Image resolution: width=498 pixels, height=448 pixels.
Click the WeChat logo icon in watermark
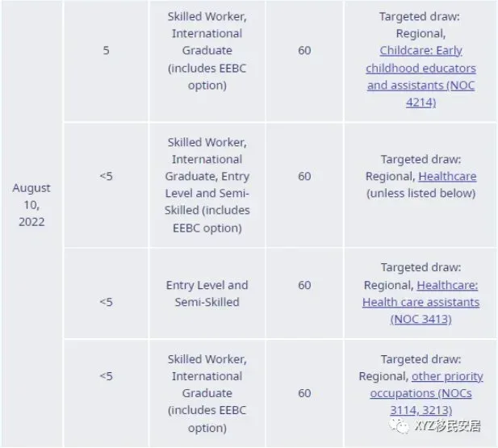tap(399, 426)
